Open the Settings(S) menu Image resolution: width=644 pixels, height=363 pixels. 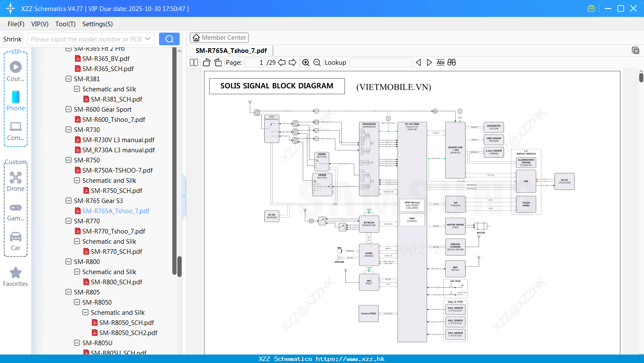pos(98,24)
